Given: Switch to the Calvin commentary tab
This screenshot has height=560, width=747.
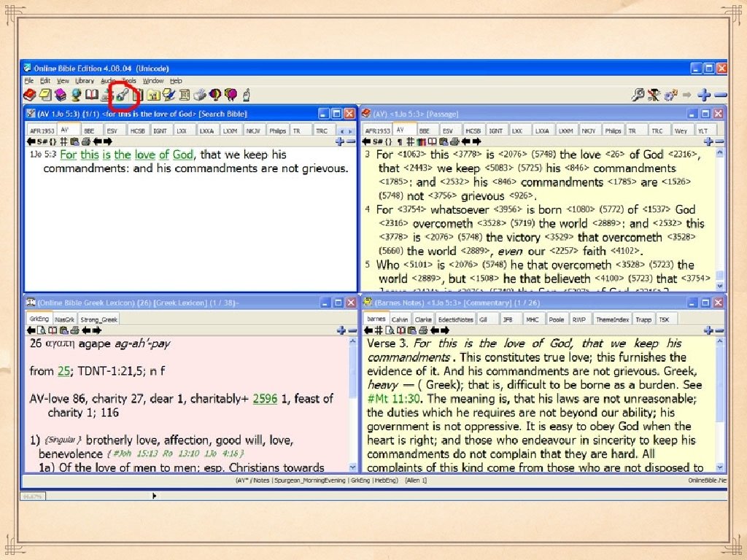Looking at the screenshot, I should click(400, 319).
